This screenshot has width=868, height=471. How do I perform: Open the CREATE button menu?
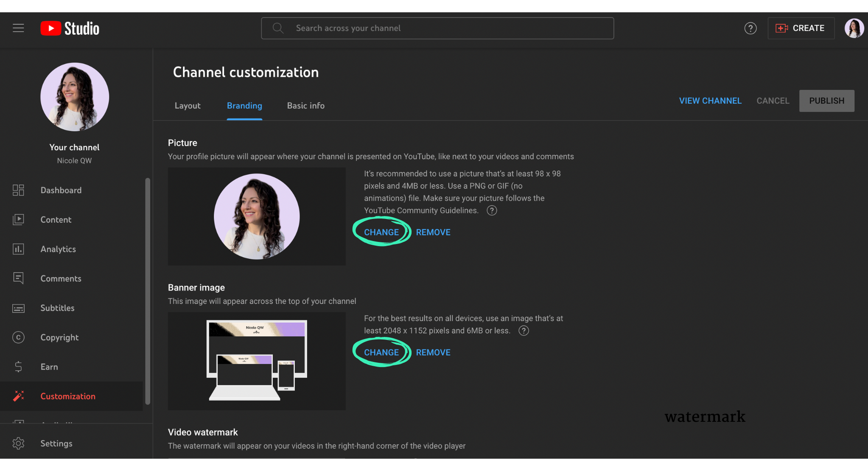coord(801,28)
